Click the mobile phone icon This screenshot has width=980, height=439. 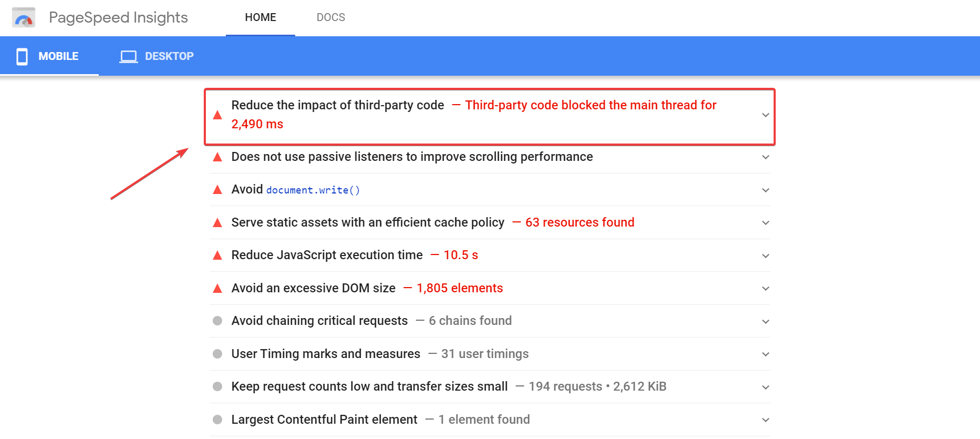(22, 56)
